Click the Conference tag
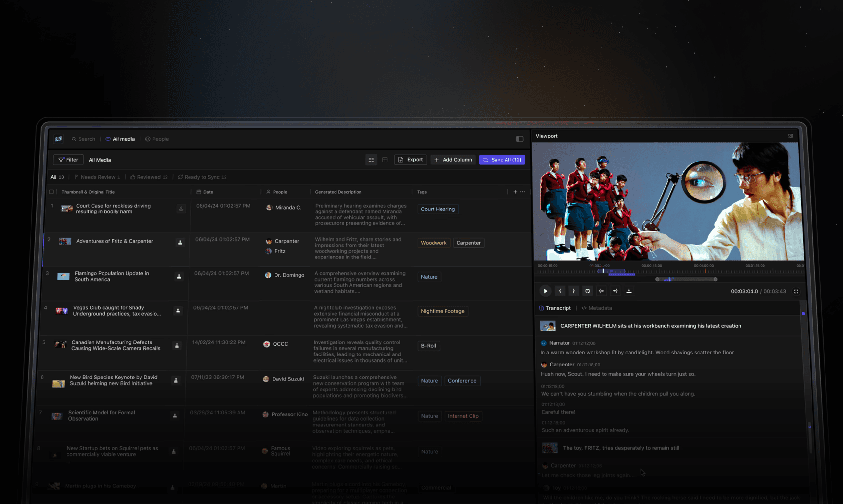Viewport: 843px width, 504px height. [462, 381]
